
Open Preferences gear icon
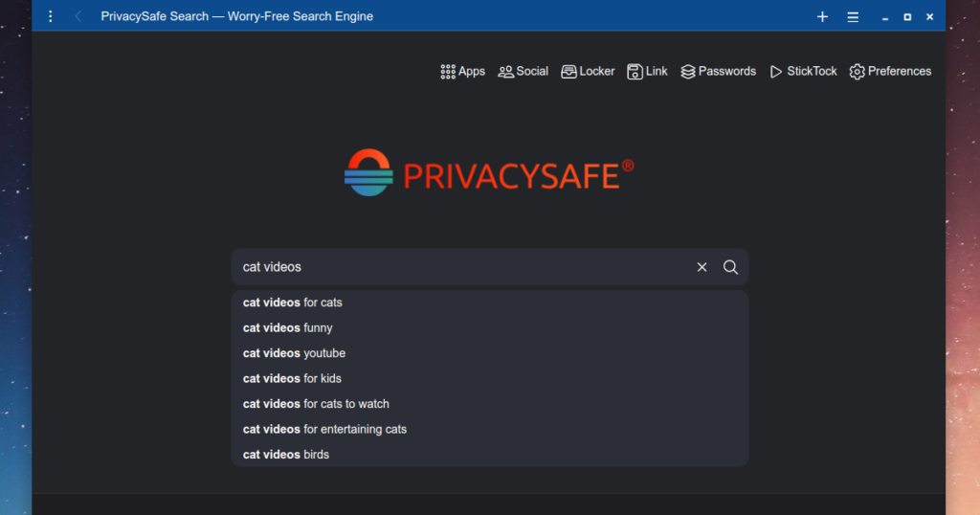coord(857,72)
